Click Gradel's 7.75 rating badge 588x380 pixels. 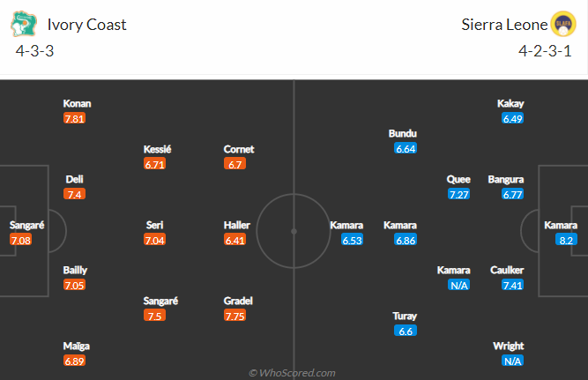pyautogui.click(x=234, y=316)
